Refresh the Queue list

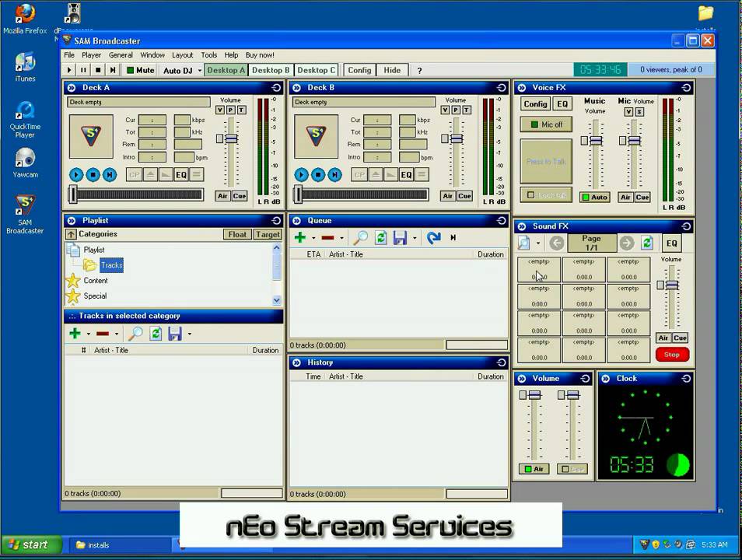[x=381, y=238]
